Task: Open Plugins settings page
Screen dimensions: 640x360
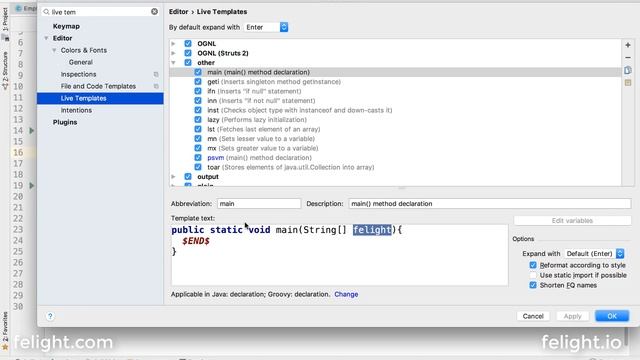Action: point(65,122)
